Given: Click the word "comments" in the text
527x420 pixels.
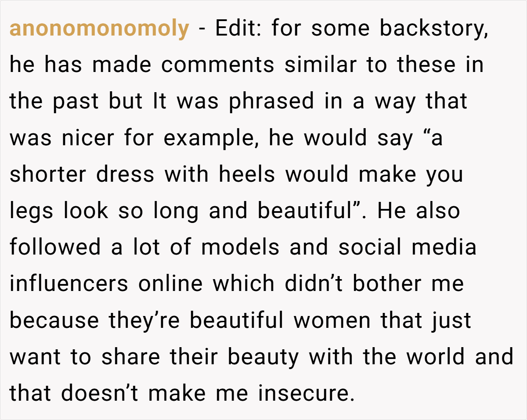Looking at the screenshot, I should pos(218,65).
